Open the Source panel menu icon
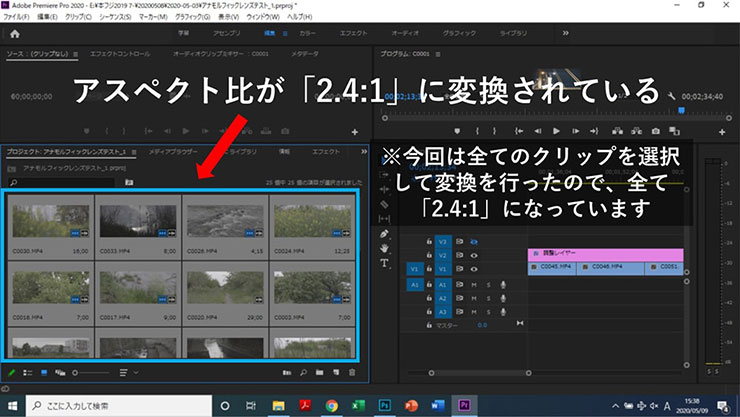 tap(76, 54)
